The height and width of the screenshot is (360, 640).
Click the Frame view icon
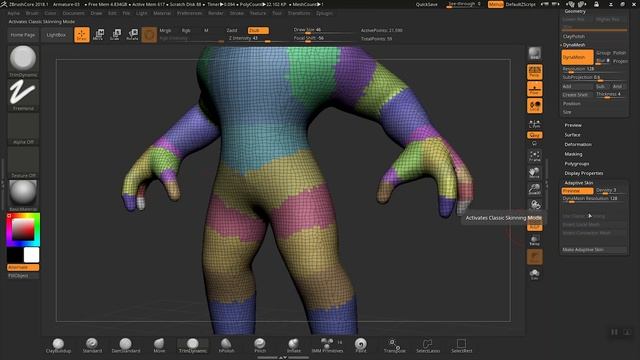(x=535, y=156)
